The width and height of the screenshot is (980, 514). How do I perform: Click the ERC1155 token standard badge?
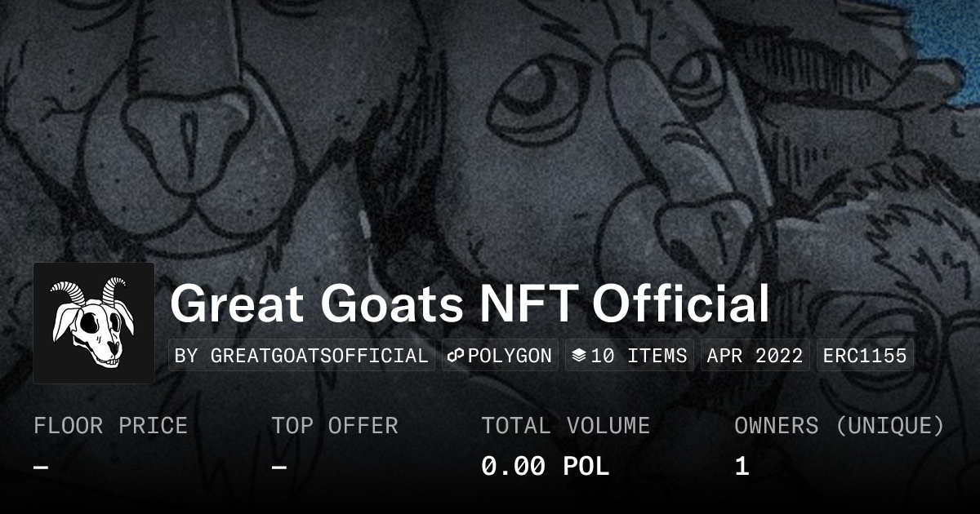coord(864,356)
